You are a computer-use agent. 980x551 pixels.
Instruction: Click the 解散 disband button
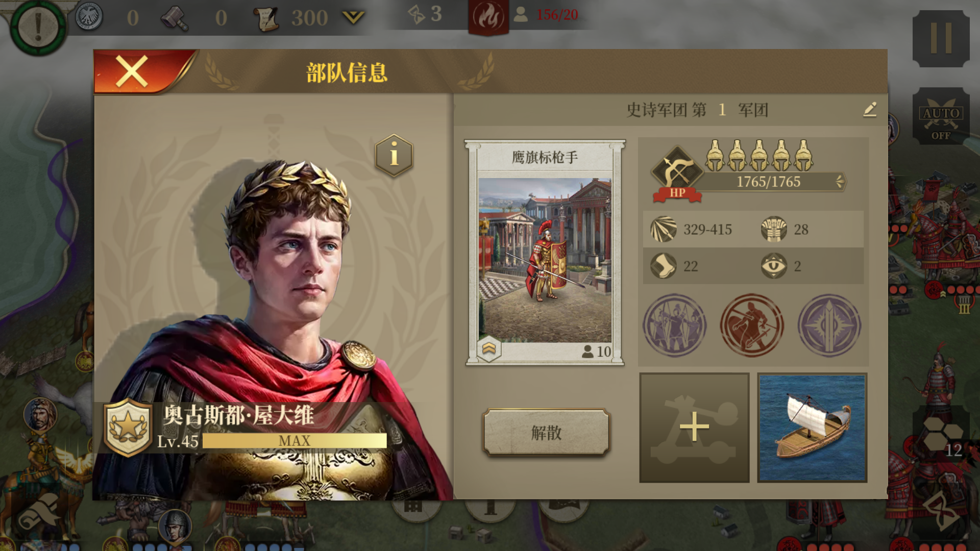[x=546, y=433]
